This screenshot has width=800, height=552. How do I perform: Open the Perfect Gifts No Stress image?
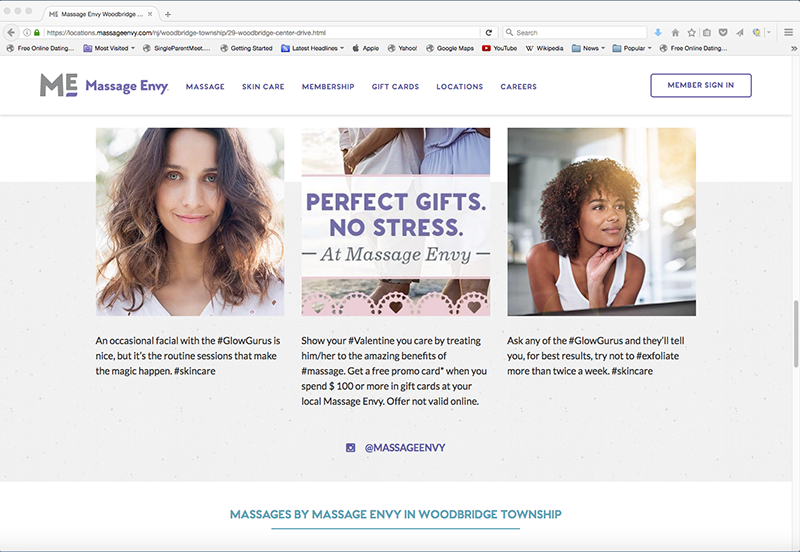pyautogui.click(x=395, y=222)
